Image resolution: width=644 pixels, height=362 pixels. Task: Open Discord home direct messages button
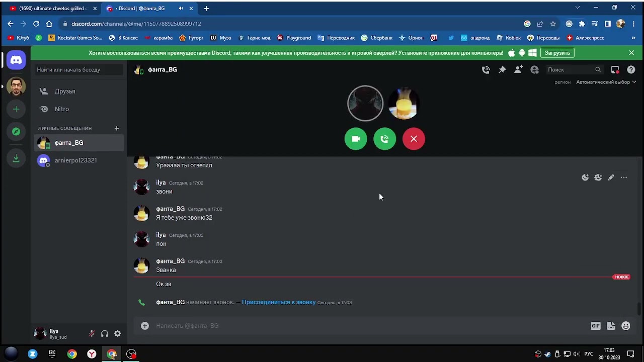tap(16, 60)
